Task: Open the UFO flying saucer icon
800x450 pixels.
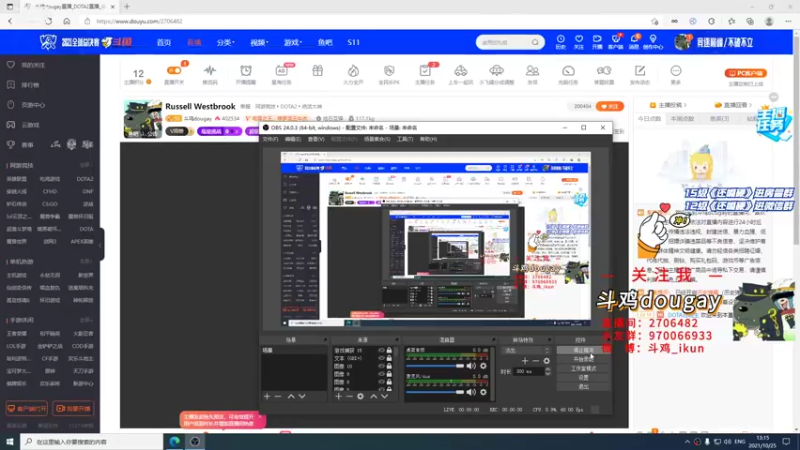Action: tap(496, 71)
